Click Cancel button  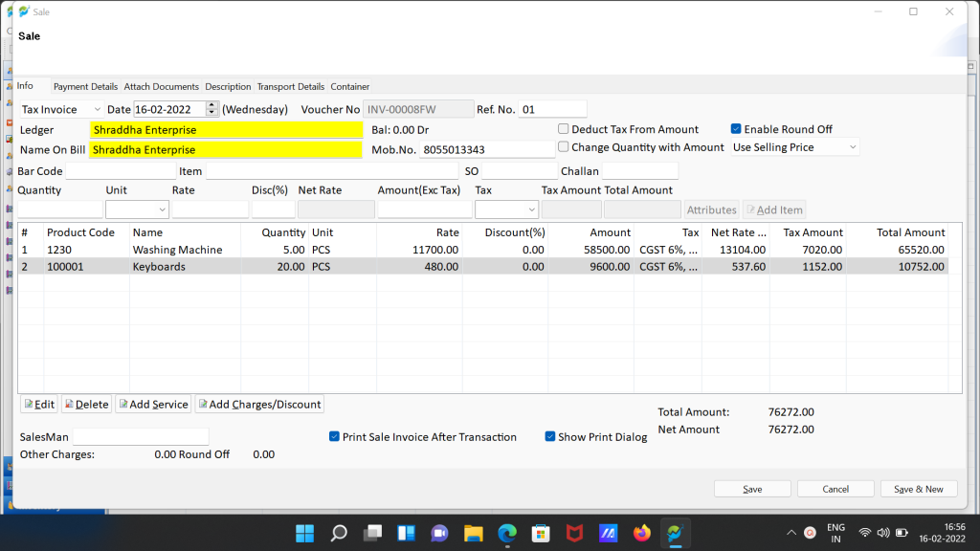(835, 489)
